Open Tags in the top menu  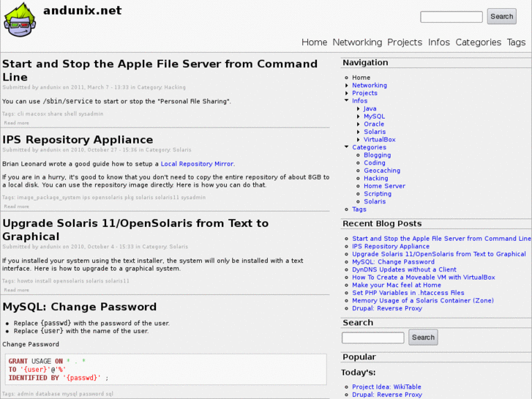pos(516,42)
